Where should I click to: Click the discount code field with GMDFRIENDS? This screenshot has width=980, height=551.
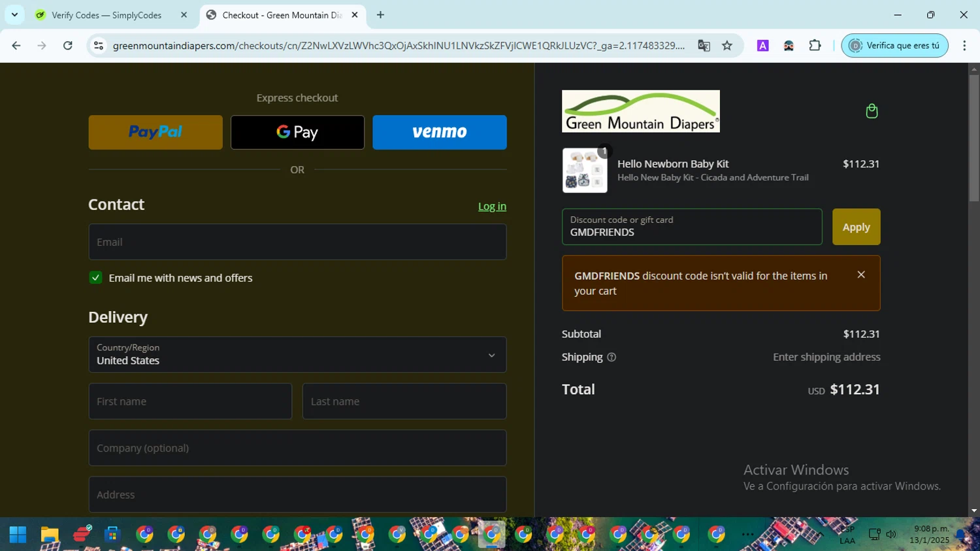tap(692, 227)
